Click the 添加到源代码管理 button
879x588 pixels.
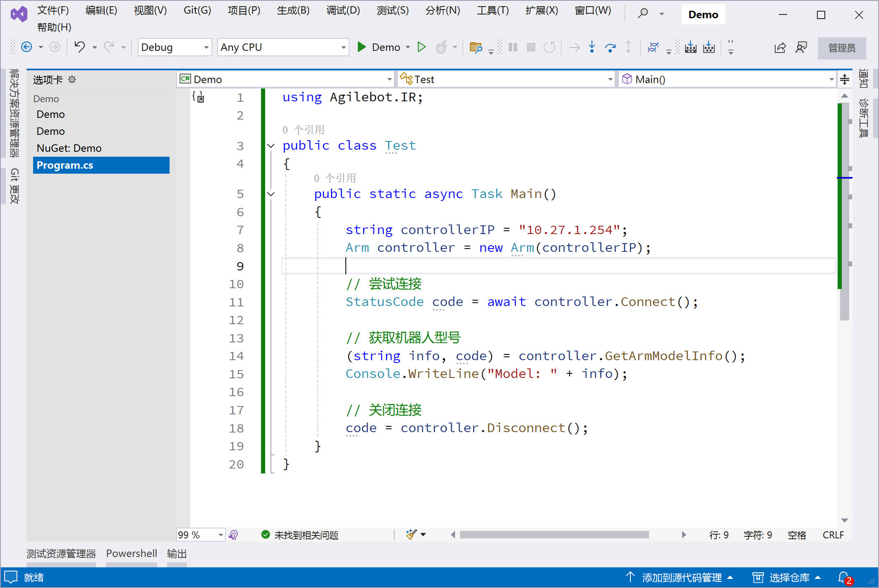click(681, 577)
